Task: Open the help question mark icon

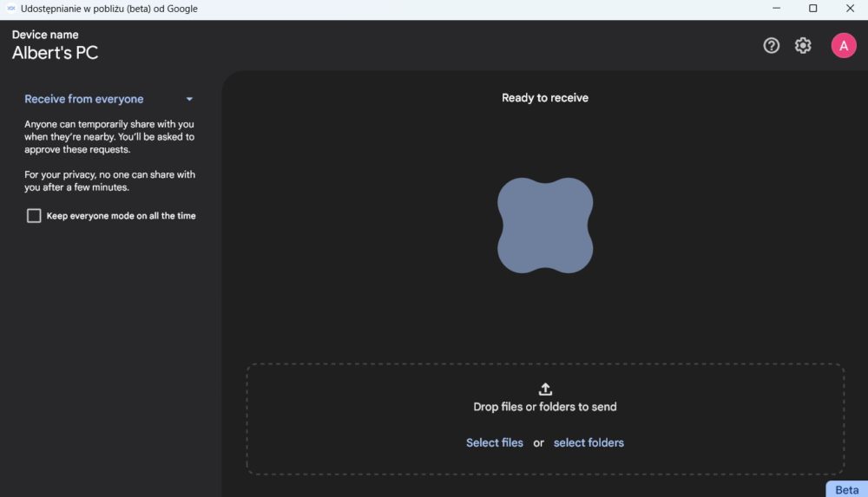Action: coord(771,45)
